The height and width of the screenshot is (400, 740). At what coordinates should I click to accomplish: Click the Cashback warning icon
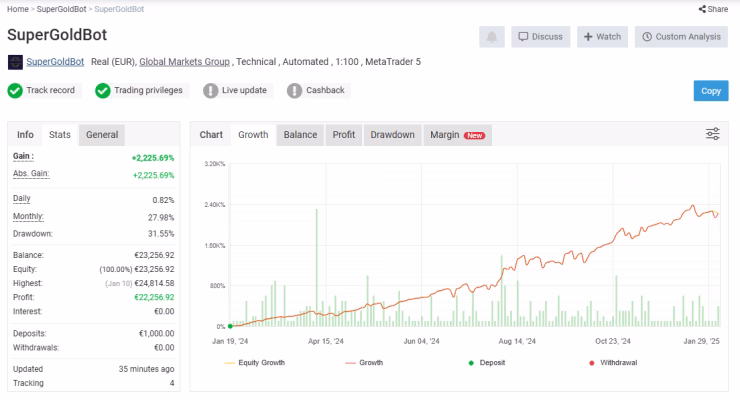click(294, 91)
